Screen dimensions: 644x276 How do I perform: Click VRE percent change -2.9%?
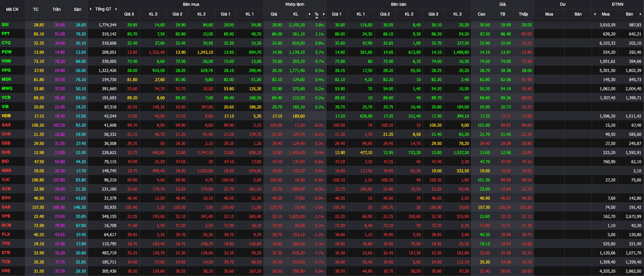(x=319, y=271)
